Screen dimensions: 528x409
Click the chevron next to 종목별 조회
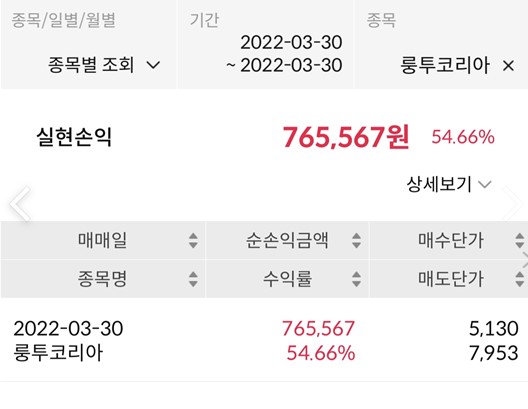(153, 65)
